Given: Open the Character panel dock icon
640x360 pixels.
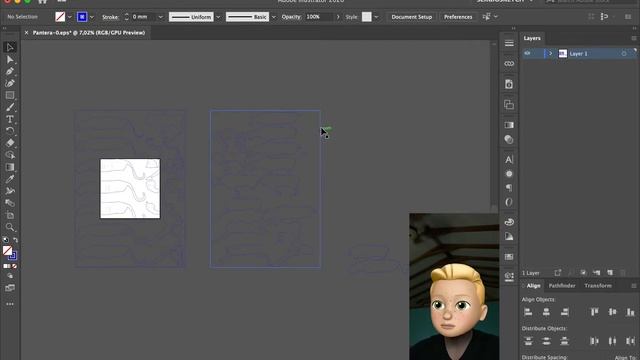Looking at the screenshot, I should 509,160.
